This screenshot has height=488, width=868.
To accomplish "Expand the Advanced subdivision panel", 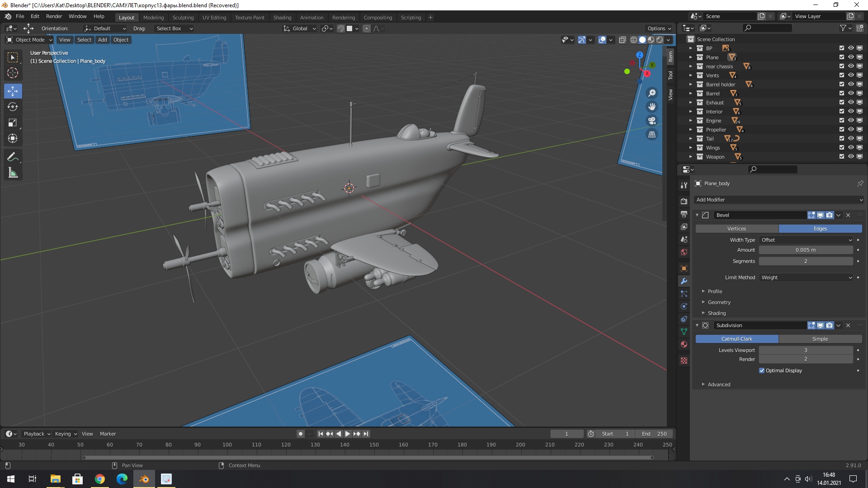I will point(719,385).
